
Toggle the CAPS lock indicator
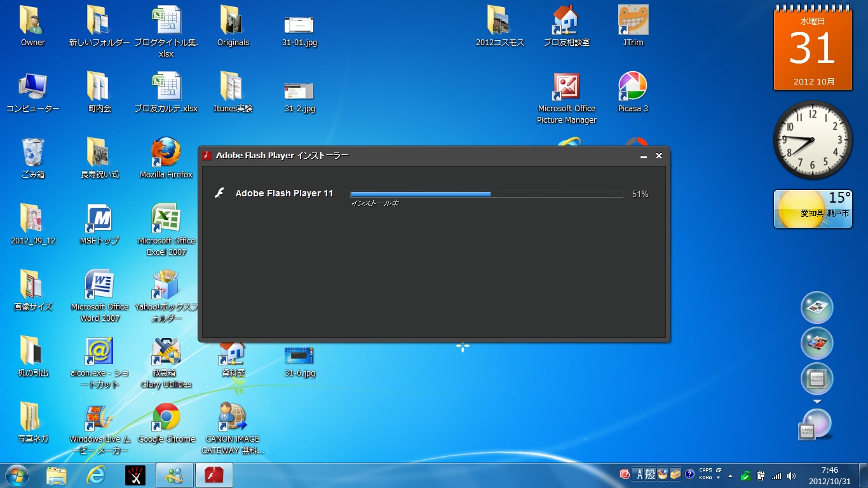click(x=705, y=471)
